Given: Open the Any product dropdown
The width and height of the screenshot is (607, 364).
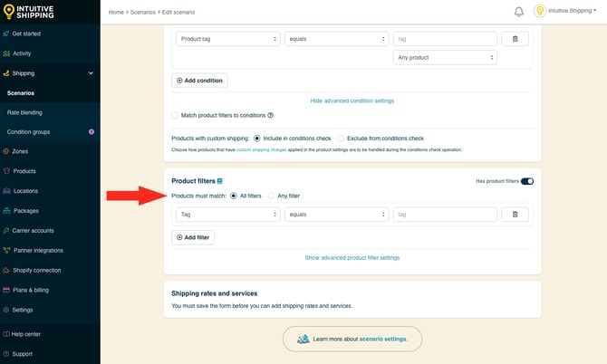Looking at the screenshot, I should (445, 58).
